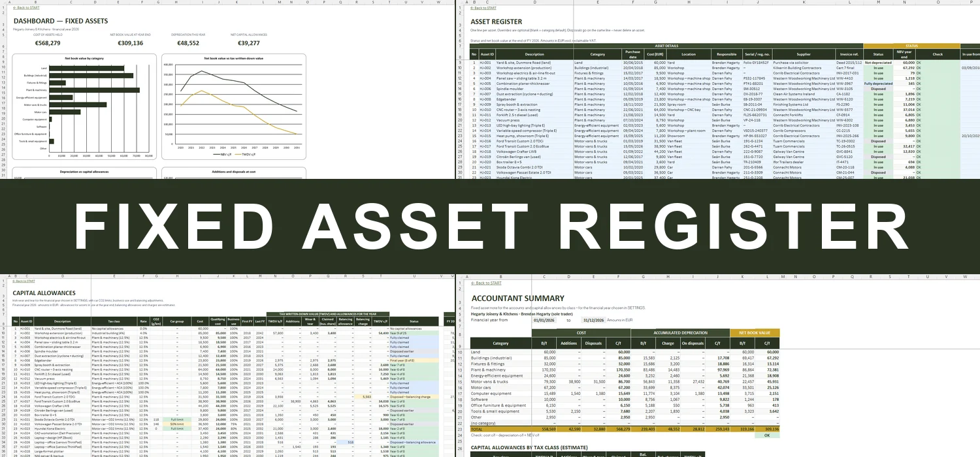Click the TWDV c/f legend entry
The width and height of the screenshot is (980, 457).
click(246, 153)
